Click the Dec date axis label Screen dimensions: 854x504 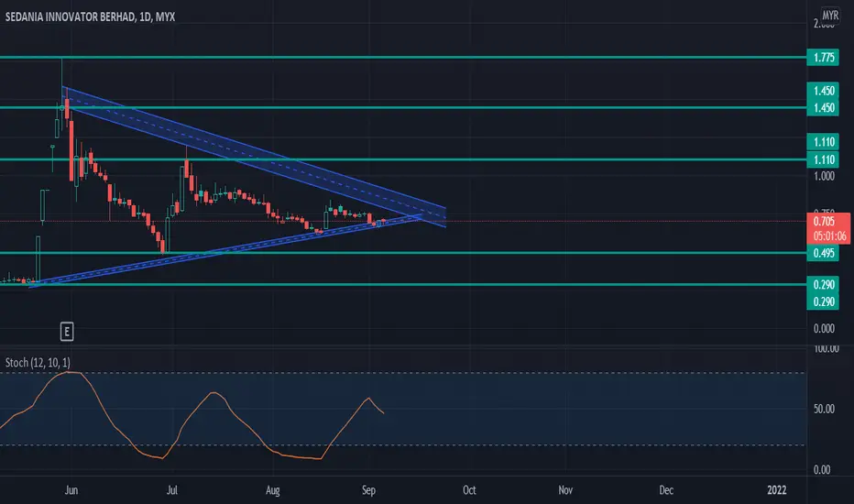point(666,490)
